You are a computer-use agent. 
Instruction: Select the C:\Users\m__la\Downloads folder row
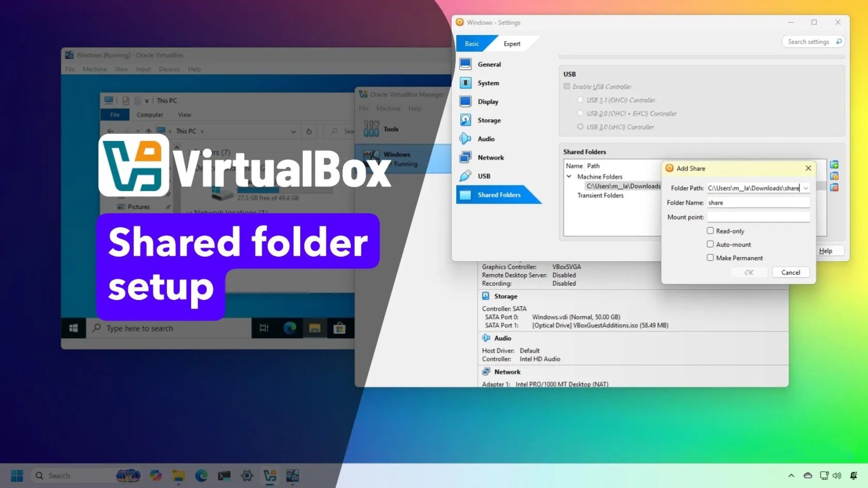[x=623, y=186]
